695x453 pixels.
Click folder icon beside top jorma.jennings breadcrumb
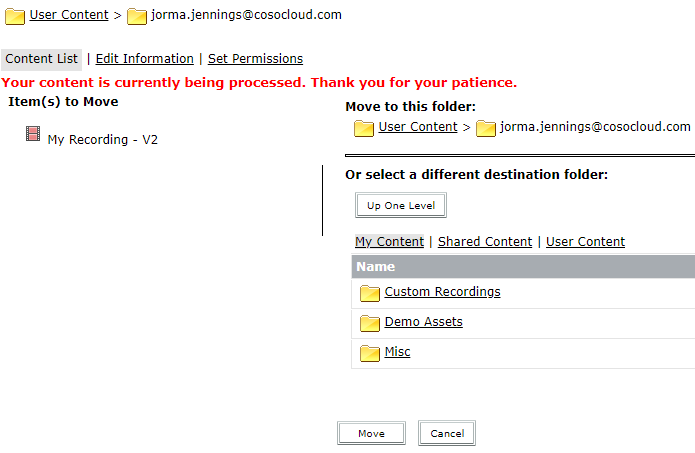pos(137,16)
